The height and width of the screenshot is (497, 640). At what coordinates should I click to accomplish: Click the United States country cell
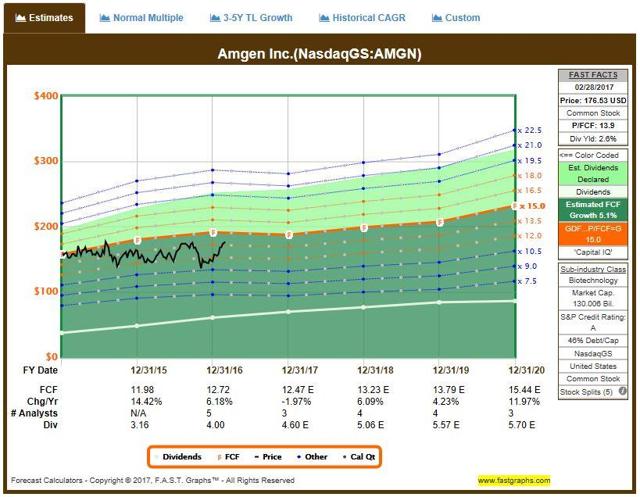coord(593,366)
